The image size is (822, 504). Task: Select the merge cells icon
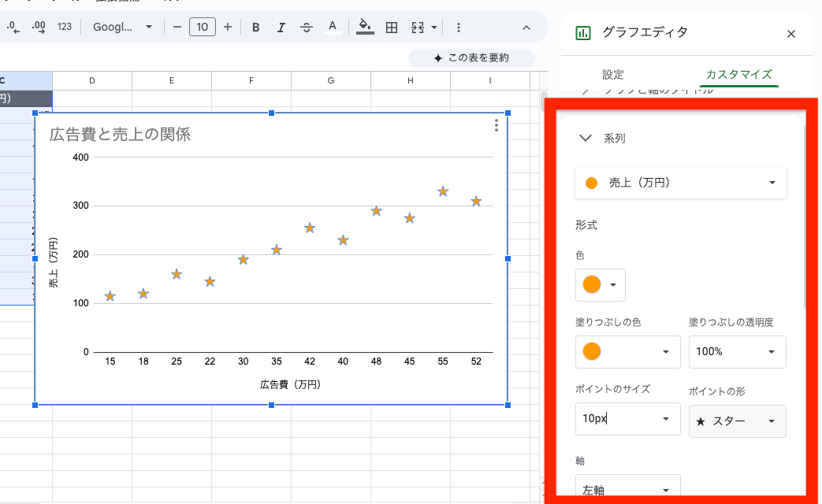418,26
